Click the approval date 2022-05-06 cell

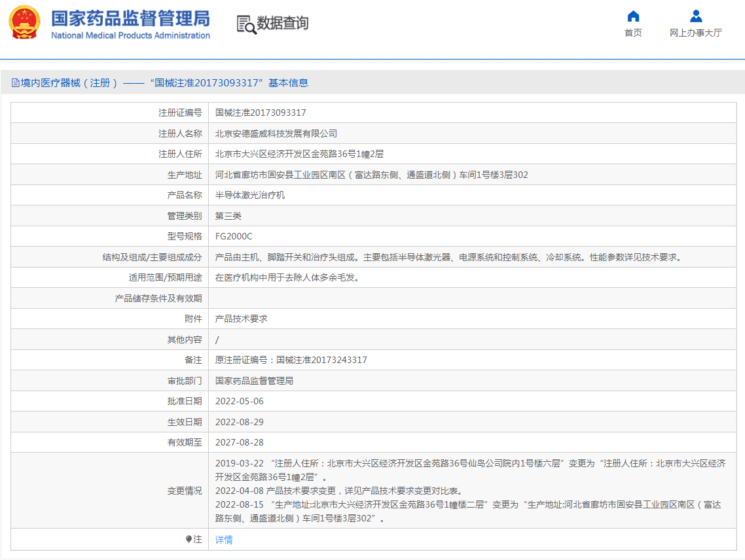point(240,401)
